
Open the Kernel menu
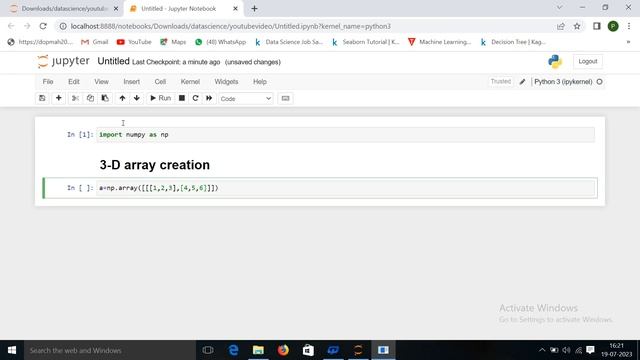click(190, 82)
